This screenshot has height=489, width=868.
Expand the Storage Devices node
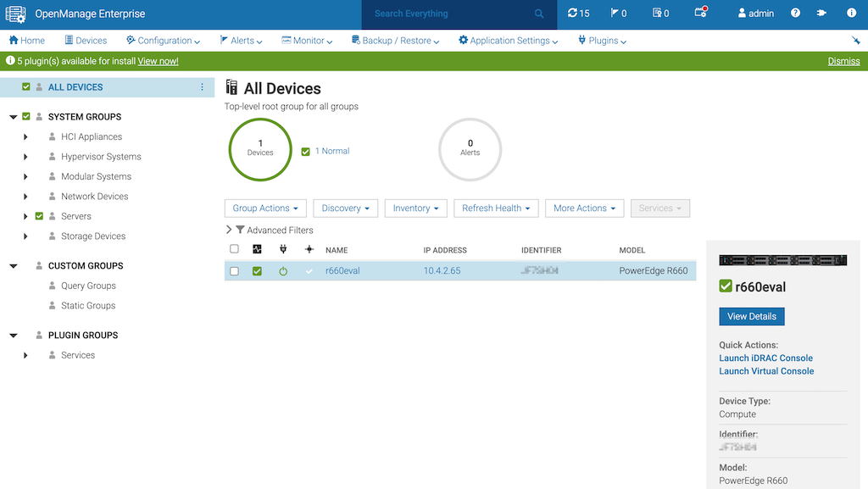pyautogui.click(x=25, y=236)
